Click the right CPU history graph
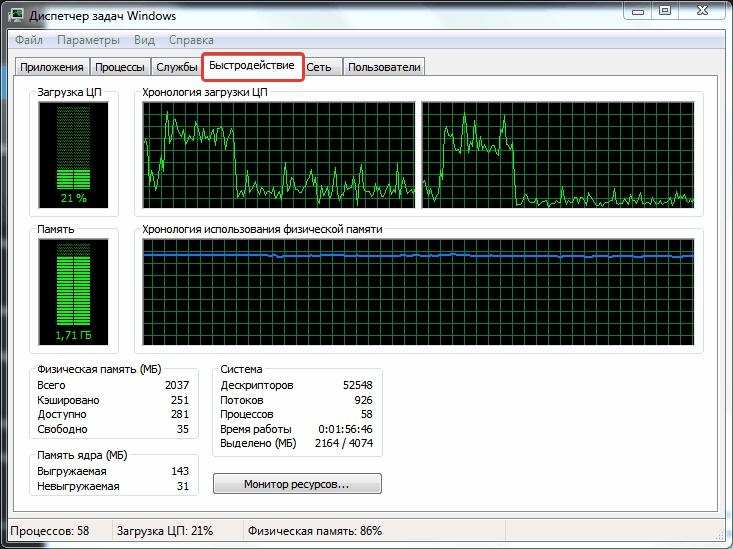Viewport: 733px width, 549px height. [558, 155]
